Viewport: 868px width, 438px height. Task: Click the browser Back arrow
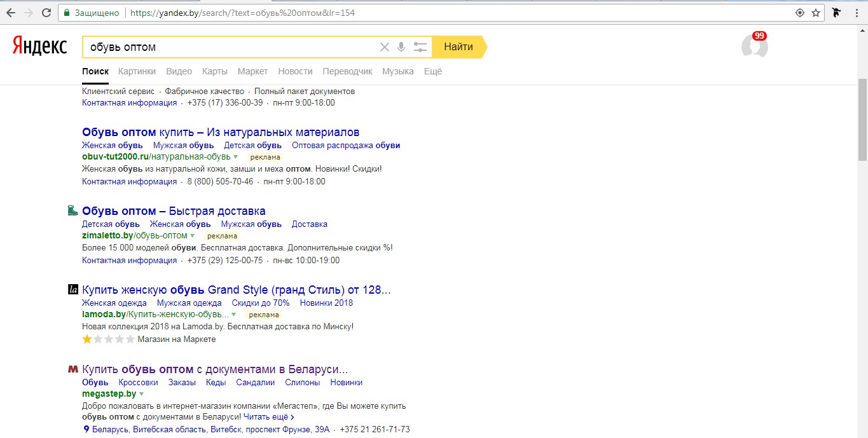(11, 13)
